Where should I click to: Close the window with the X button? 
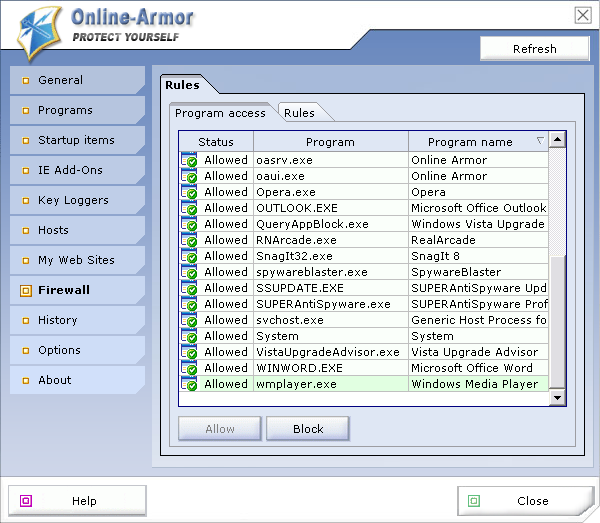[x=583, y=16]
